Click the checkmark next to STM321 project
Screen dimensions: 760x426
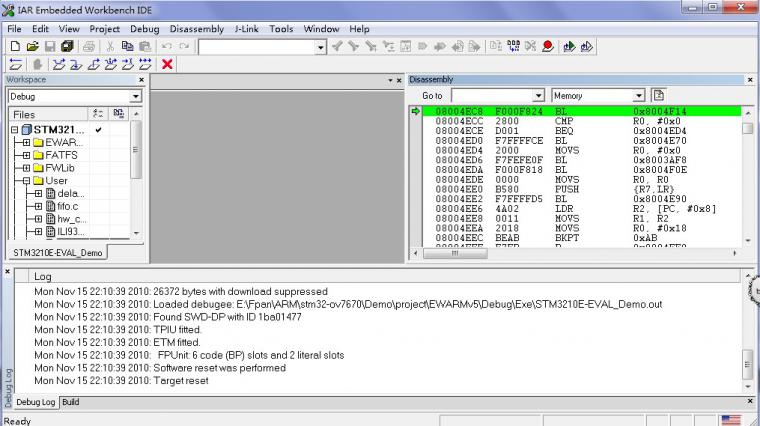(98, 130)
